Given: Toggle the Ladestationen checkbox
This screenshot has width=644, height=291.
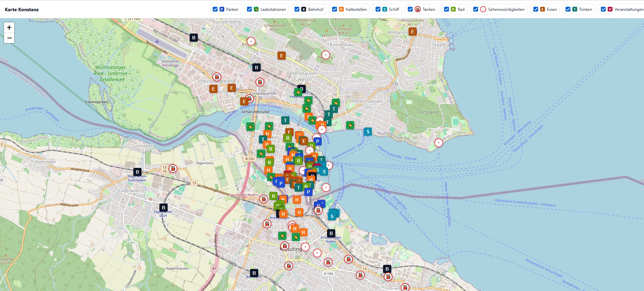Looking at the screenshot, I should pos(249,9).
